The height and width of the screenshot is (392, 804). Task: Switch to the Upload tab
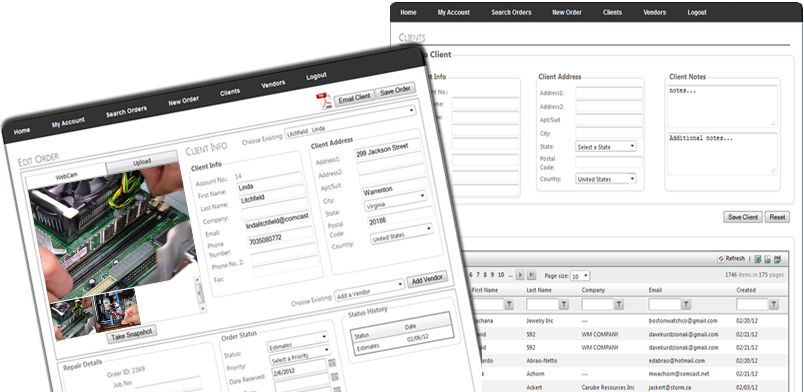tap(142, 162)
